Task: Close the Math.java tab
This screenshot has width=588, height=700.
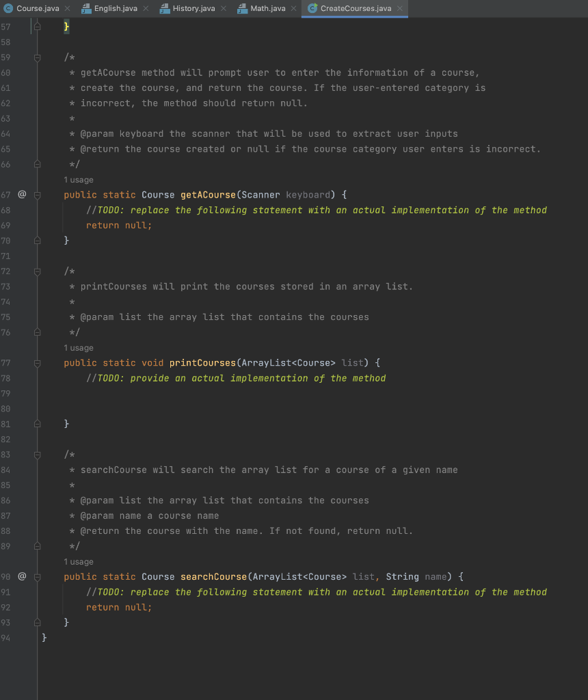Action: tap(293, 8)
